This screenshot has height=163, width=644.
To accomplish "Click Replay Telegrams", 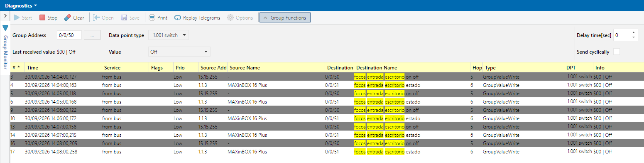I will (197, 18).
